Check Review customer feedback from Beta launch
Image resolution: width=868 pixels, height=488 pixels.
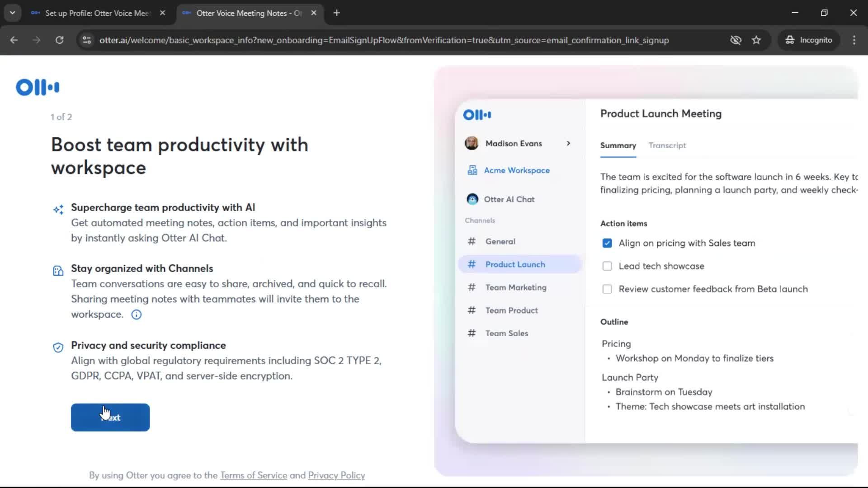(x=607, y=289)
